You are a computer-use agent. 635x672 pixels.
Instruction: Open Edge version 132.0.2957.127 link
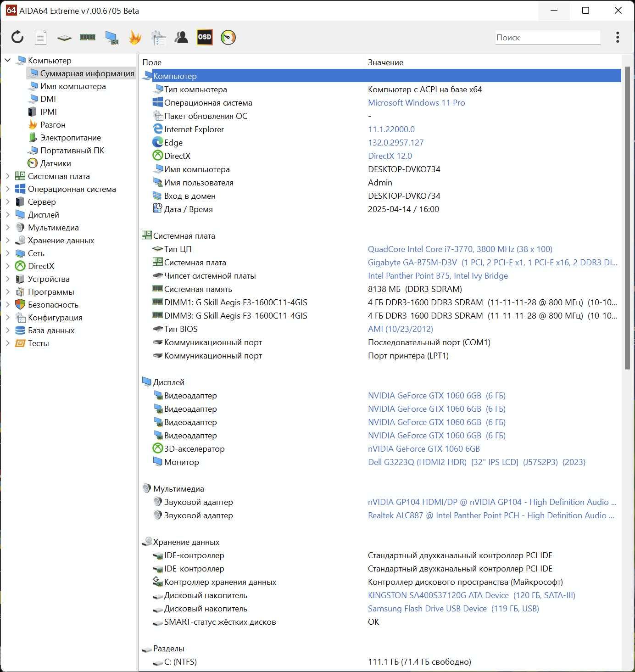[396, 142]
